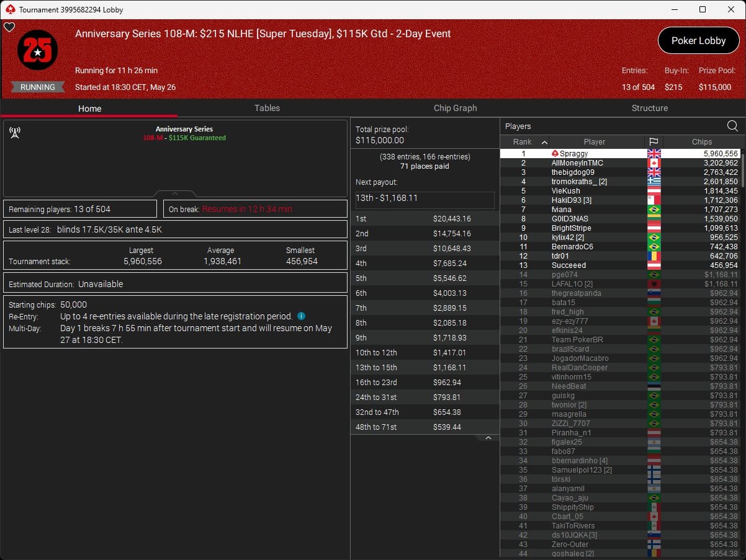Collapse the Anniversary Series banner panel
Image resolution: width=746 pixels, height=560 pixels.
pos(175,193)
